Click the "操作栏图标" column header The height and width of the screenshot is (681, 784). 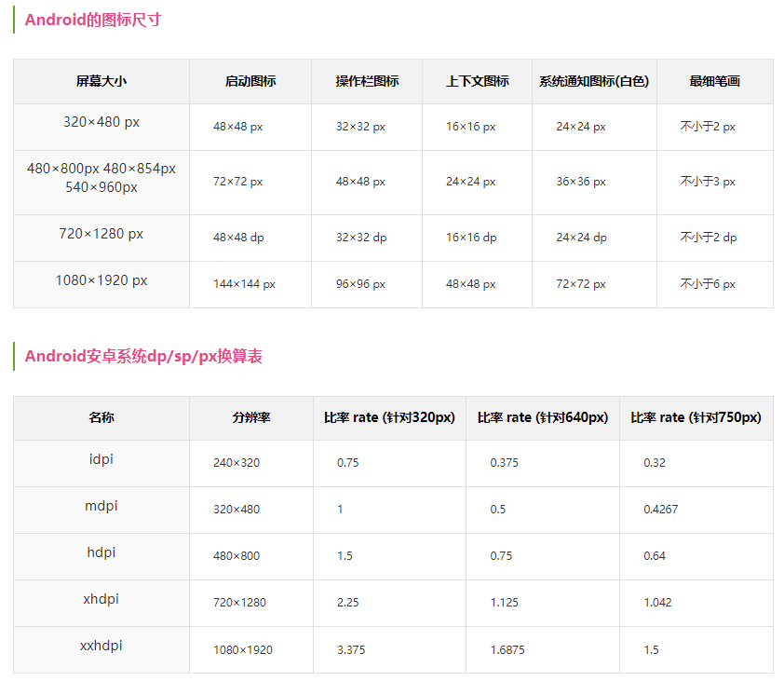point(367,81)
